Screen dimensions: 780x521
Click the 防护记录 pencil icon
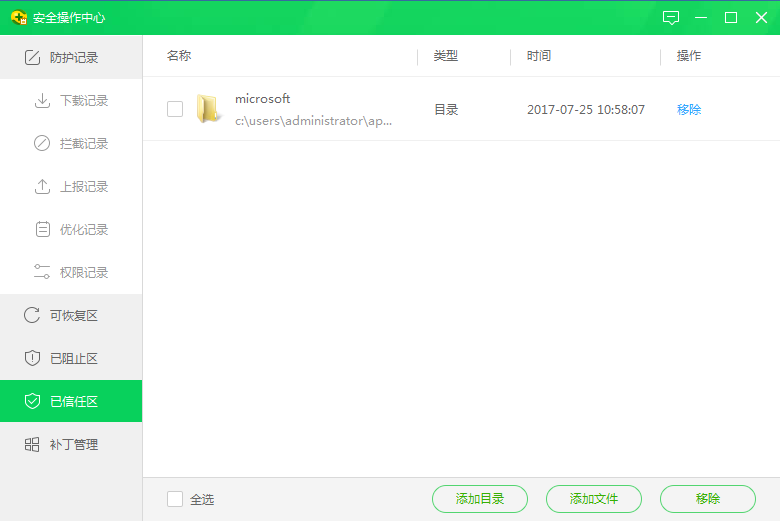tap(32, 57)
